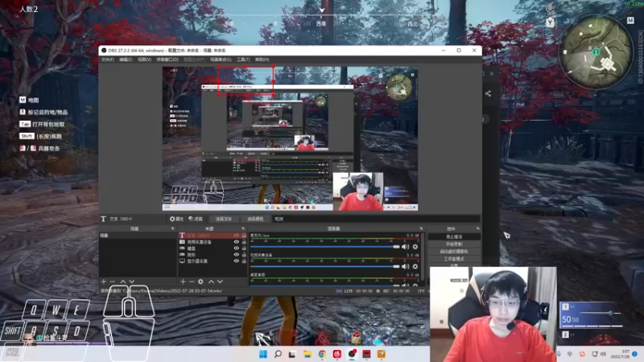Open source 滤镜 (filters) button
The height and width of the screenshot is (362, 644).
196,219
